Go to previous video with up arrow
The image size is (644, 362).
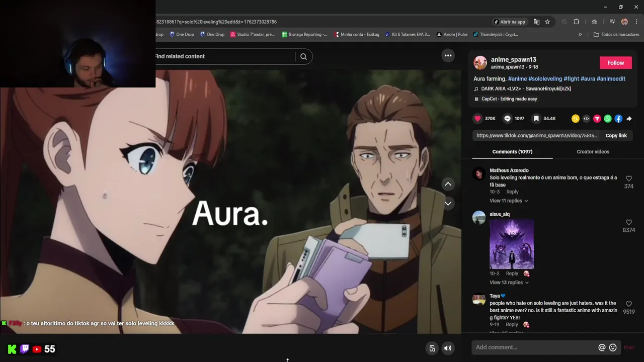pos(448,184)
